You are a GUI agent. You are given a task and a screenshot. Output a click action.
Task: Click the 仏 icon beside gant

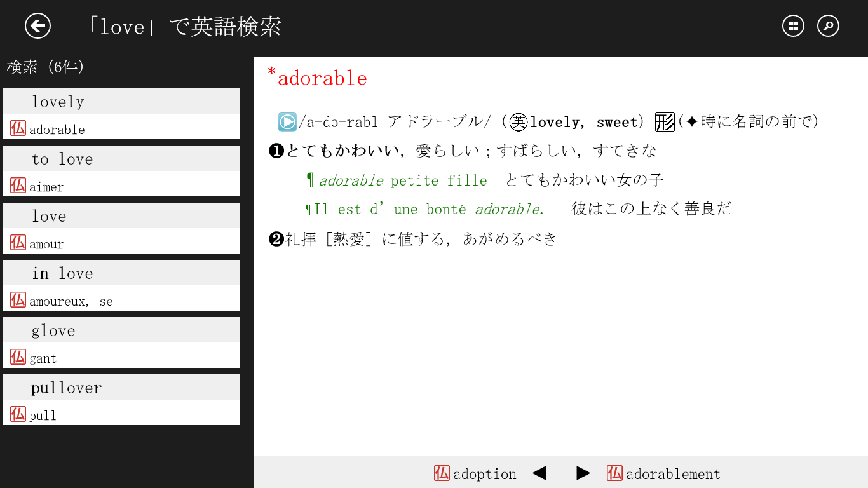17,358
